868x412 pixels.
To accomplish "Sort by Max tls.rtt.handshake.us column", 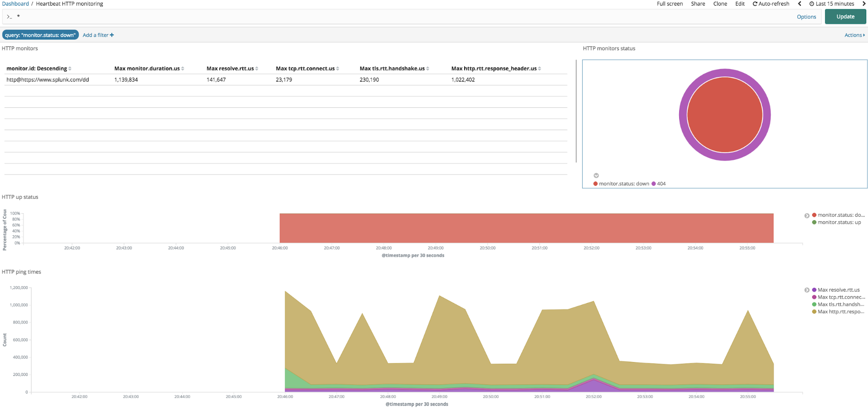I will (394, 69).
